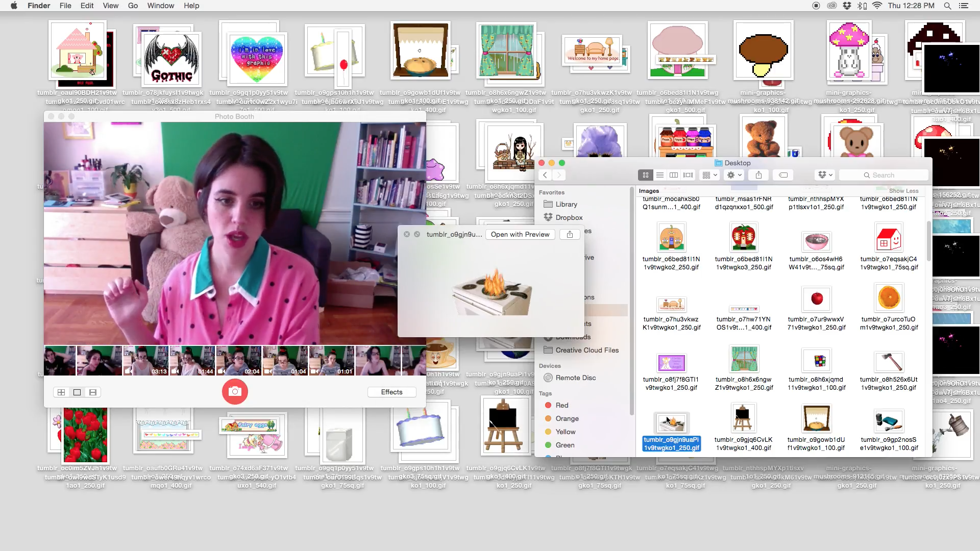Open Dropbox dropdown in Finder toolbar
This screenshot has width=980, height=551.
(825, 175)
